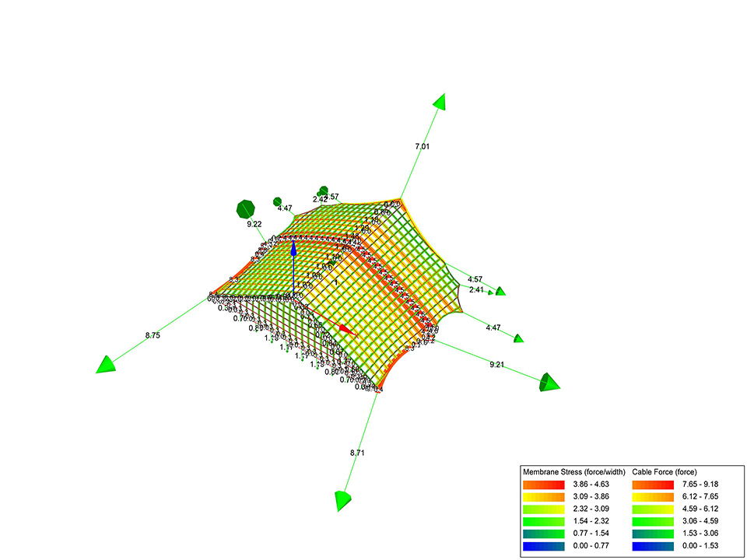Select the cone arrowhead of the 8.75 force

(x=105, y=363)
